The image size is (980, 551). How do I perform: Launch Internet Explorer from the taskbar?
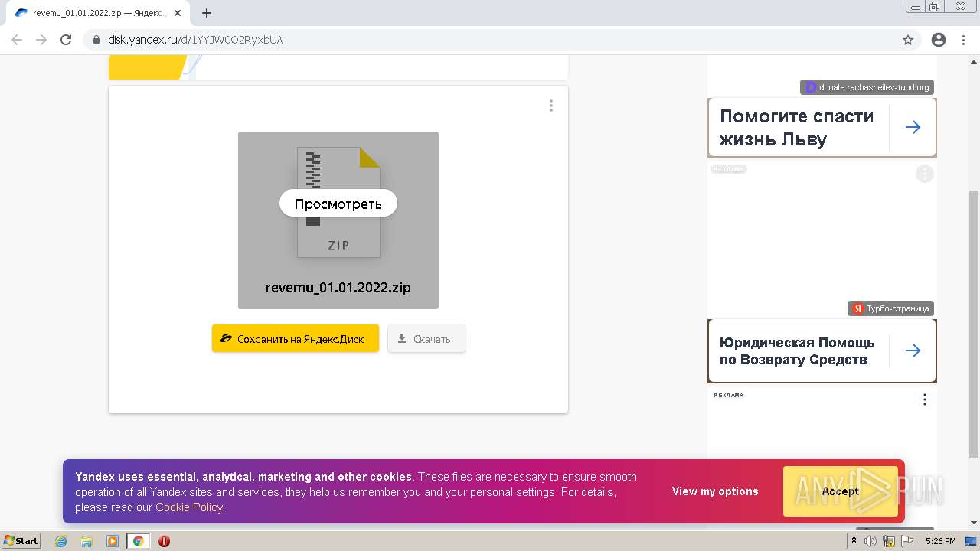61,541
